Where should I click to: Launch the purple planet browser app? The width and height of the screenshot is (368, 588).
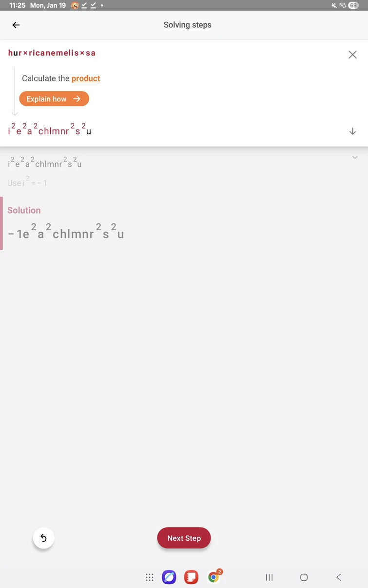169,577
